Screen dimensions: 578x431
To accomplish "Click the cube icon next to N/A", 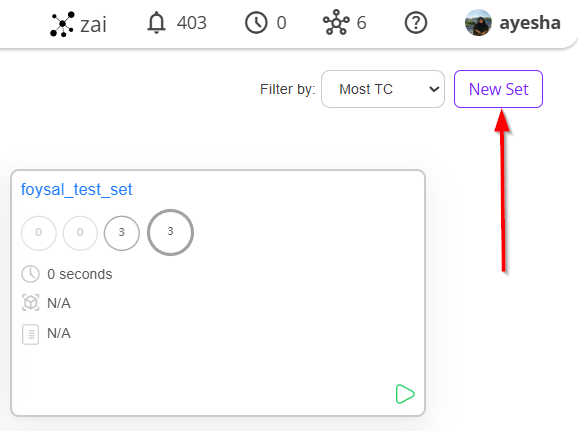I will [30, 303].
